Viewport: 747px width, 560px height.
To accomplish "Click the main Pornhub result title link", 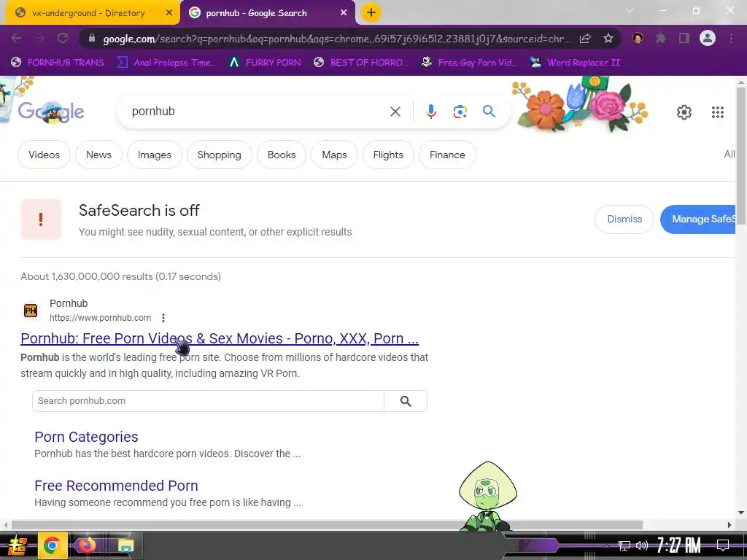I will click(x=220, y=338).
